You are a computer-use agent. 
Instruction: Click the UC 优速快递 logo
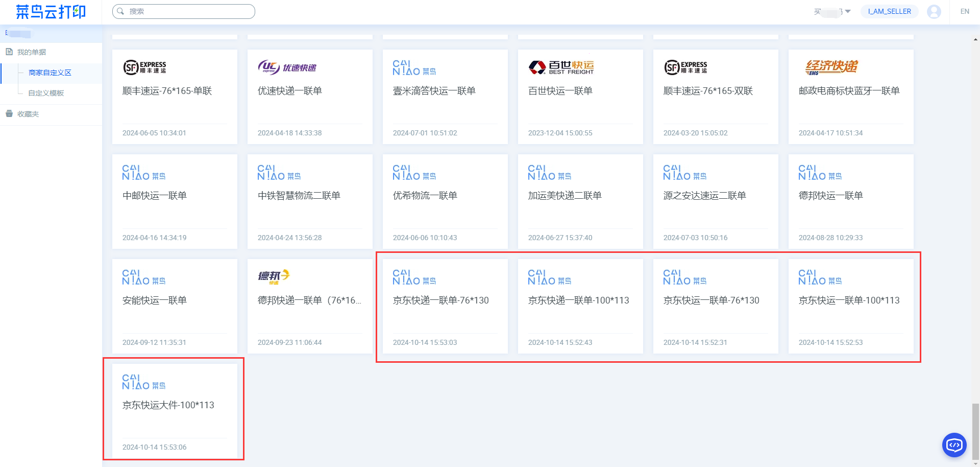pyautogui.click(x=287, y=67)
